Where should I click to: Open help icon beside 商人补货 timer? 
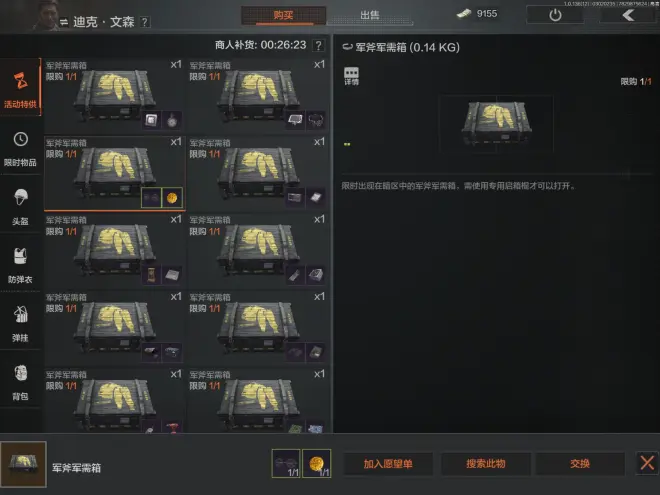pos(319,45)
